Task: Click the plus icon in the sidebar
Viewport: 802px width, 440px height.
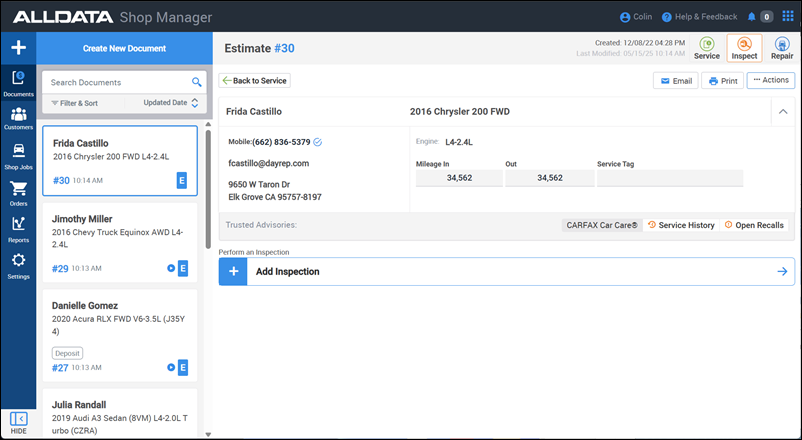Action: point(18,48)
